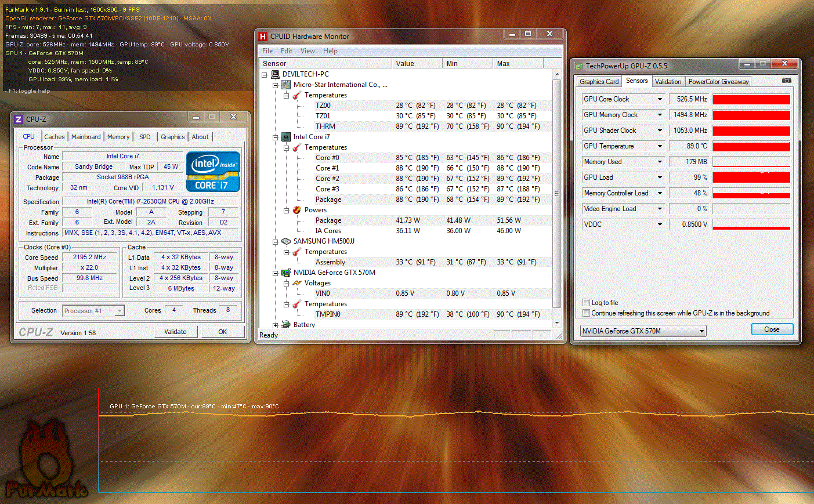Viewport: 814px width, 504px height.
Task: Collapse the NVIDIA GeForce GTX 570M node
Action: point(276,273)
